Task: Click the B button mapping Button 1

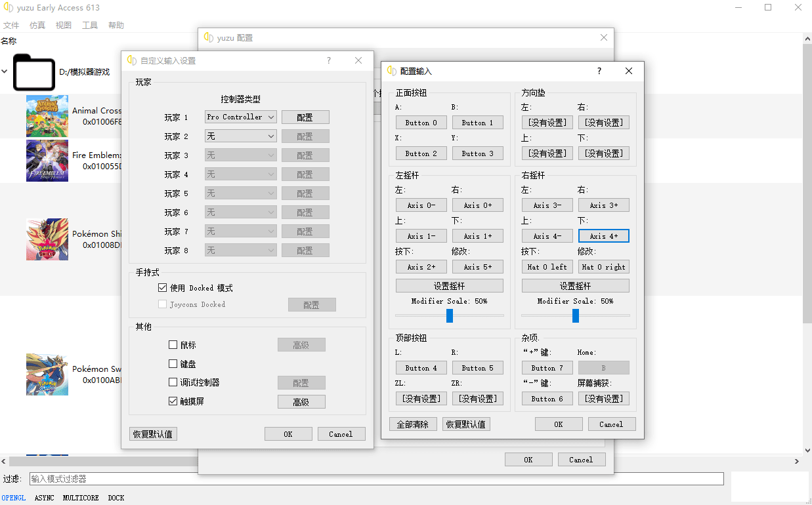Action: pos(478,123)
